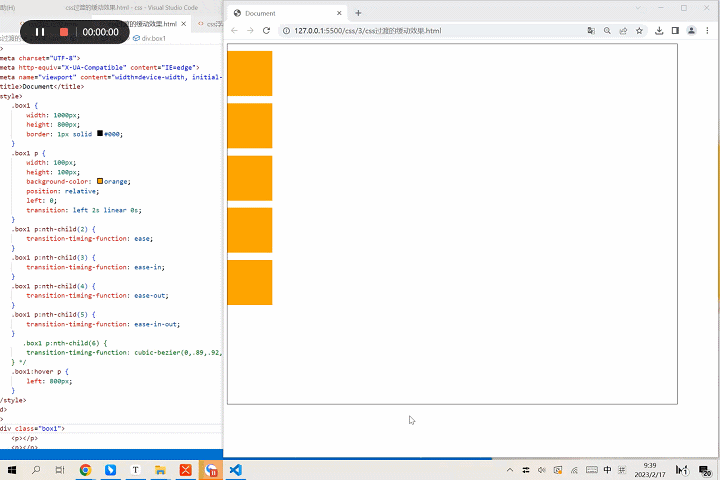The width and height of the screenshot is (720, 480).
Task: Open volume control in system tray
Action: (542, 470)
